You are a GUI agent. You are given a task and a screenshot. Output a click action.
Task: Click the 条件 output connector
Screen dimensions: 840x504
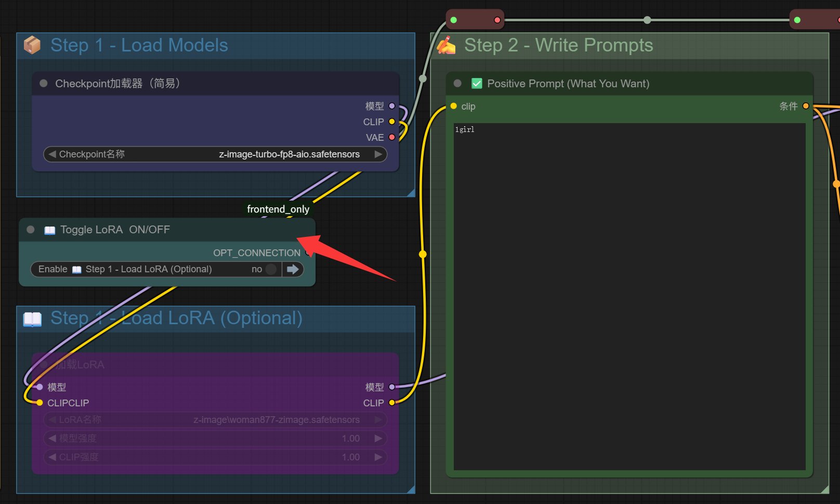(x=806, y=106)
